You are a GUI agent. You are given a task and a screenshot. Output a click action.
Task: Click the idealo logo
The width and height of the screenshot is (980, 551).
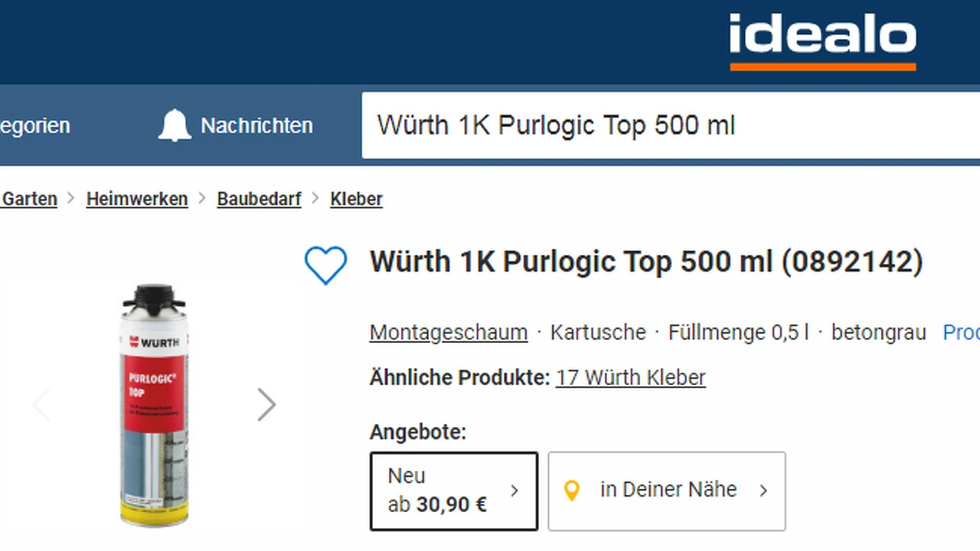pyautogui.click(x=823, y=42)
